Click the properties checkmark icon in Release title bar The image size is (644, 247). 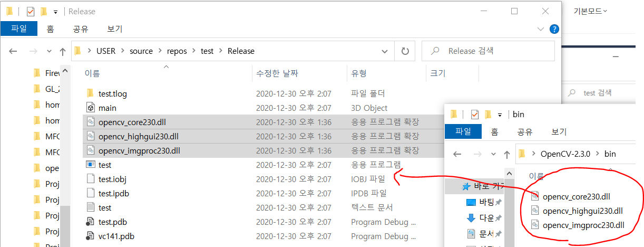[30, 11]
